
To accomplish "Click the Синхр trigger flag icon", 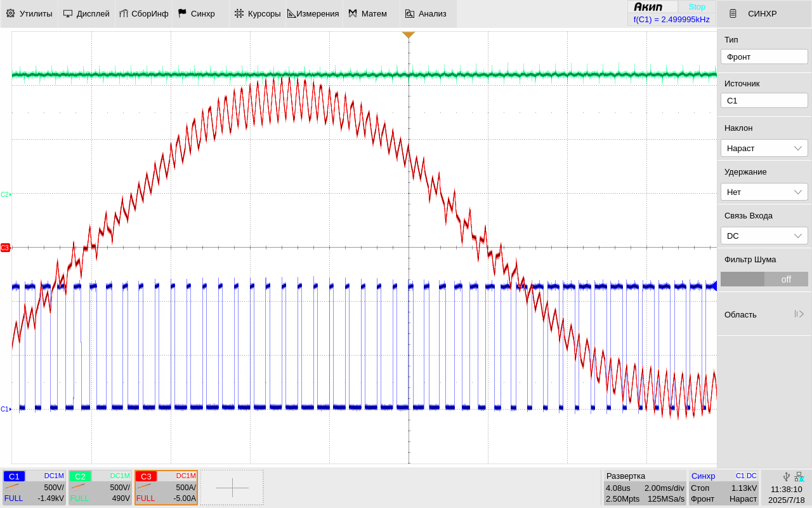I will (x=182, y=13).
